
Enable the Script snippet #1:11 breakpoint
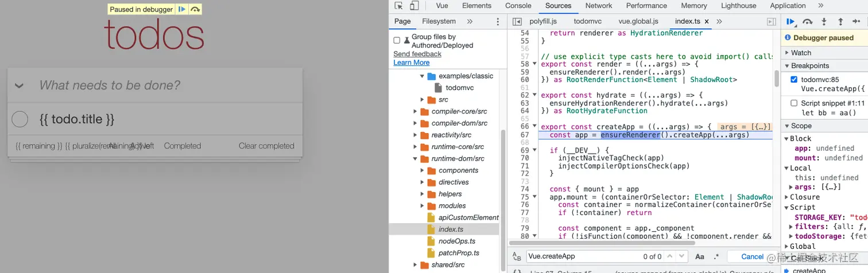[x=794, y=103]
